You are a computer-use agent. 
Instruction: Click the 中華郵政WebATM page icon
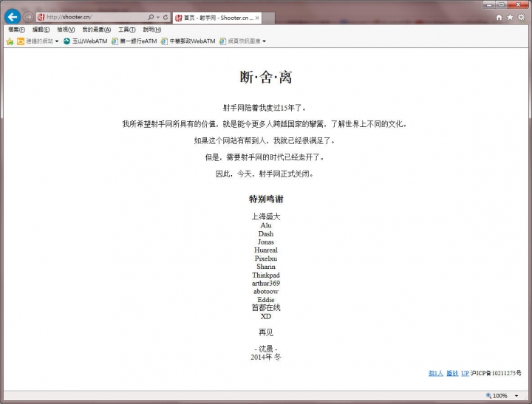point(164,41)
